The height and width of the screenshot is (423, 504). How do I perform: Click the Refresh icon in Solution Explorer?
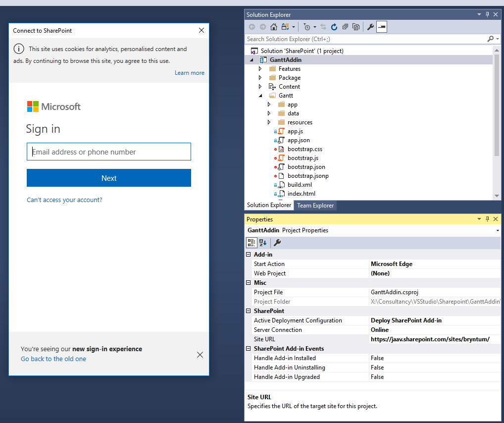[x=334, y=27]
